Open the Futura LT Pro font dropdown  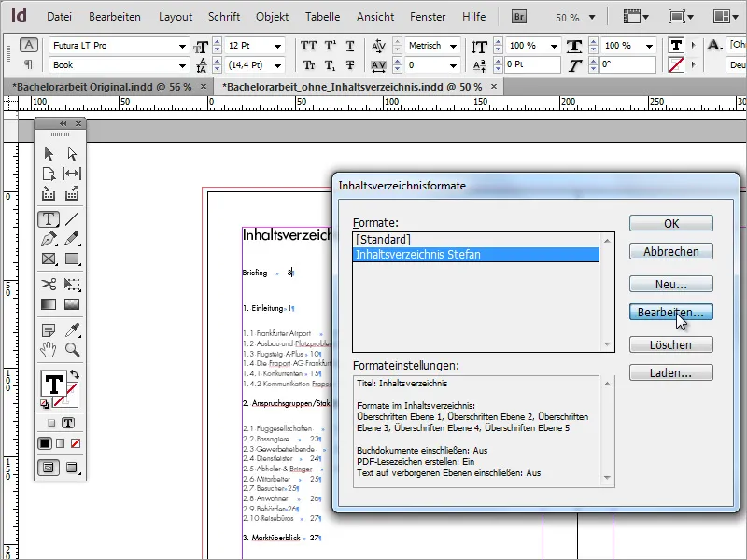(182, 46)
